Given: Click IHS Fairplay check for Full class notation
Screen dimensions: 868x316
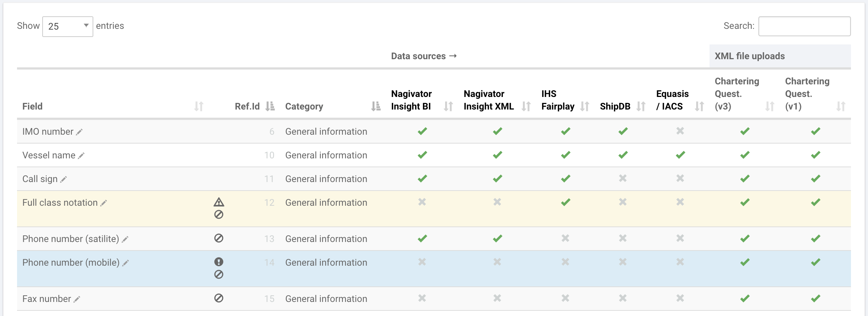Looking at the screenshot, I should click(x=565, y=202).
